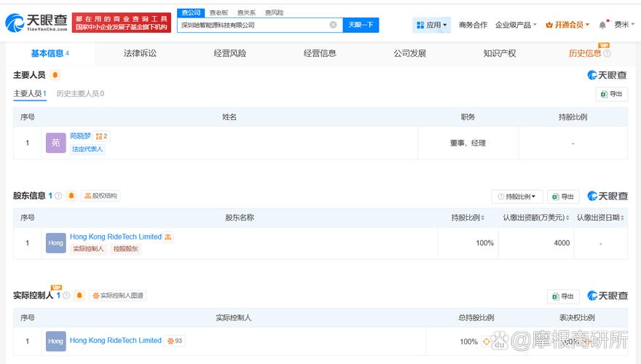Image resolution: width=641 pixels, height=364 pixels.
Task: Switch to the 知识产权 tab
Action: pyautogui.click(x=500, y=53)
